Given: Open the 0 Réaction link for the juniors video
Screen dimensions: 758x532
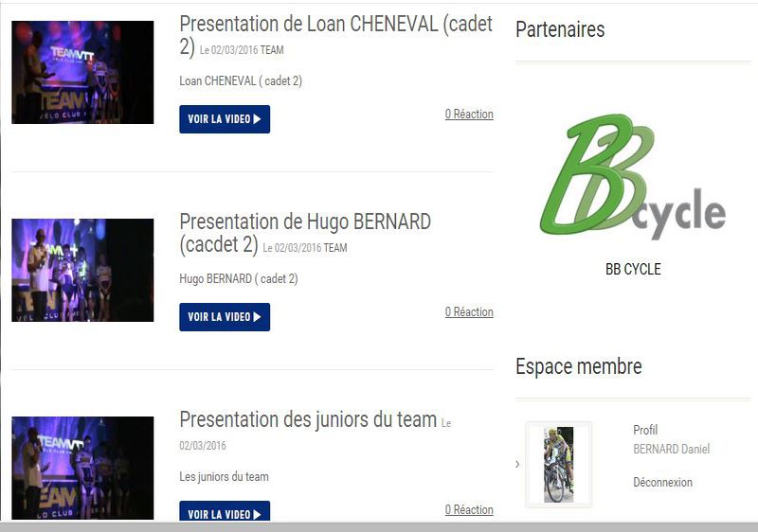Looking at the screenshot, I should click(x=469, y=510).
